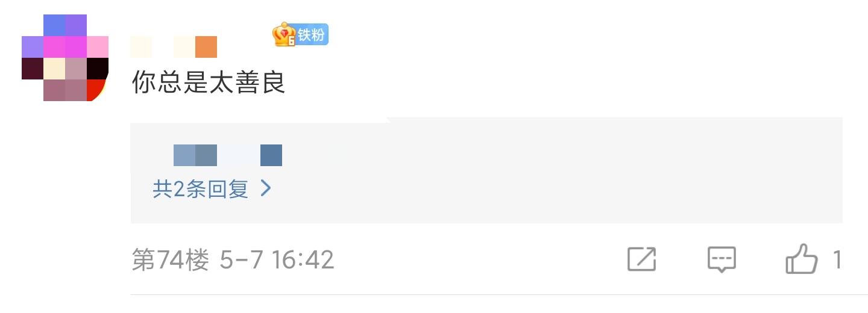
Task: Click the like count number 1
Action: coord(837,260)
